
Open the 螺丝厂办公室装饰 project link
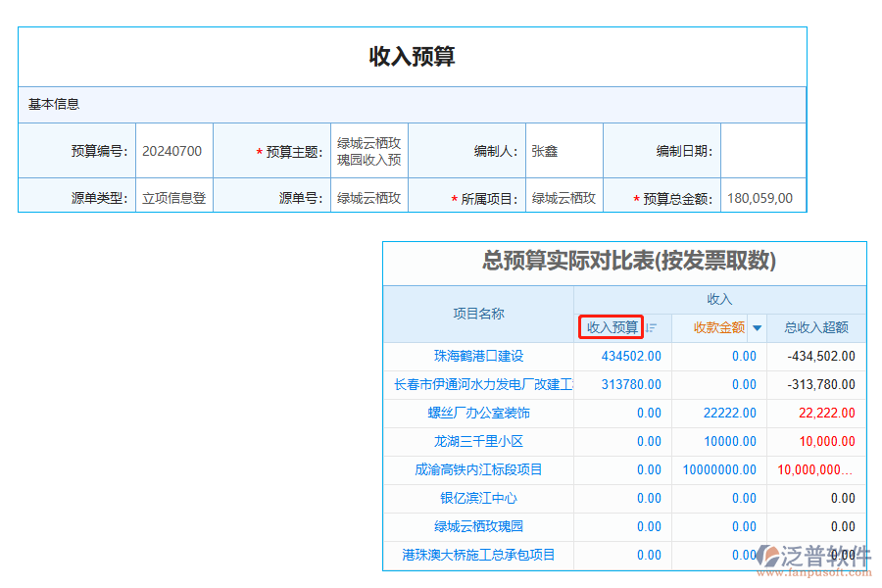[x=478, y=413]
